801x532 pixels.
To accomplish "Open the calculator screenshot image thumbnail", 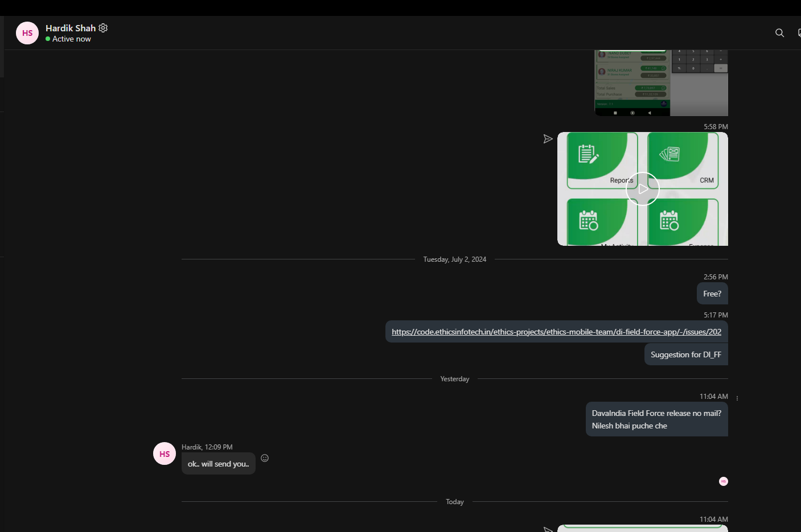I will (661, 83).
